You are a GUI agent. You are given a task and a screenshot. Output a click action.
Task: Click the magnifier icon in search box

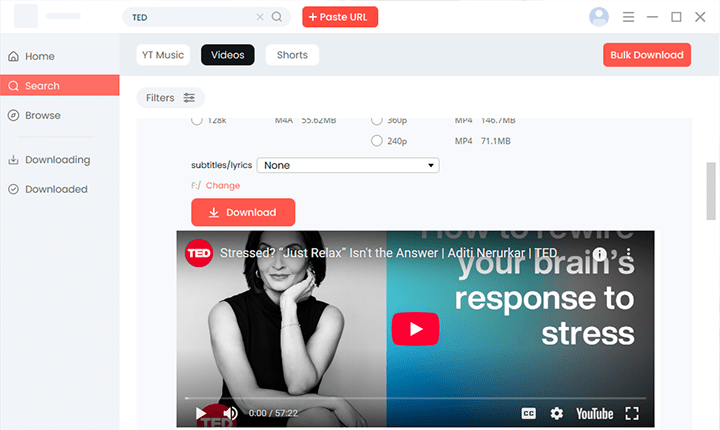[x=276, y=17]
